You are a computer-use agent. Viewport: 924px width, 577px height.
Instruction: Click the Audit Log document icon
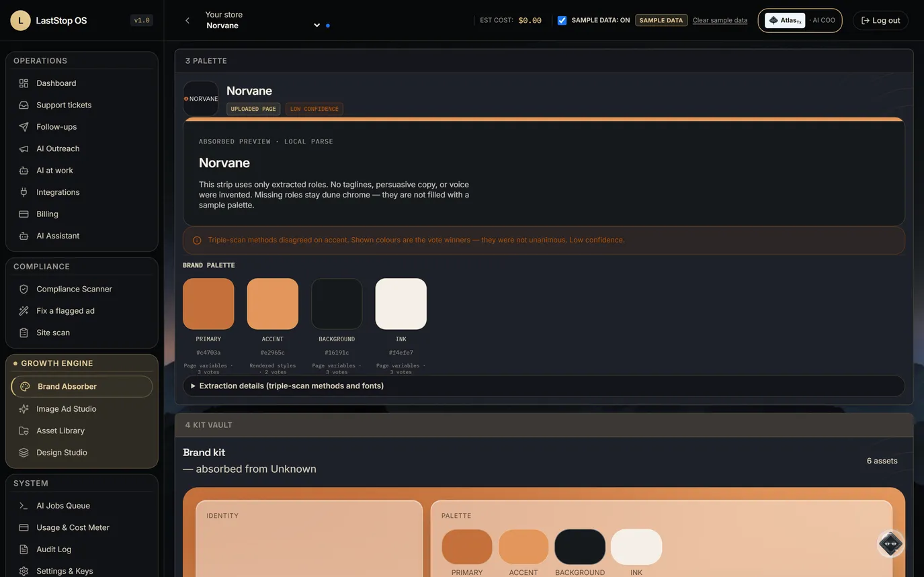pyautogui.click(x=24, y=549)
